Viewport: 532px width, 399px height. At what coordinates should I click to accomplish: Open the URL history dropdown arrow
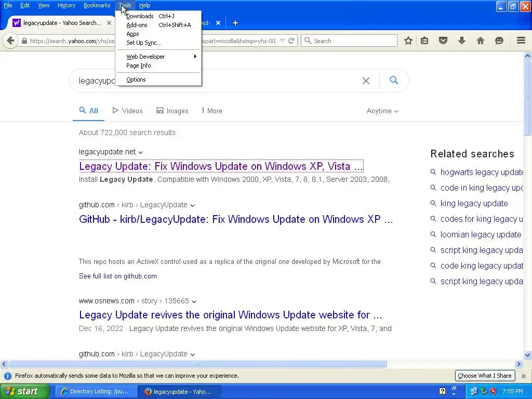pos(282,41)
